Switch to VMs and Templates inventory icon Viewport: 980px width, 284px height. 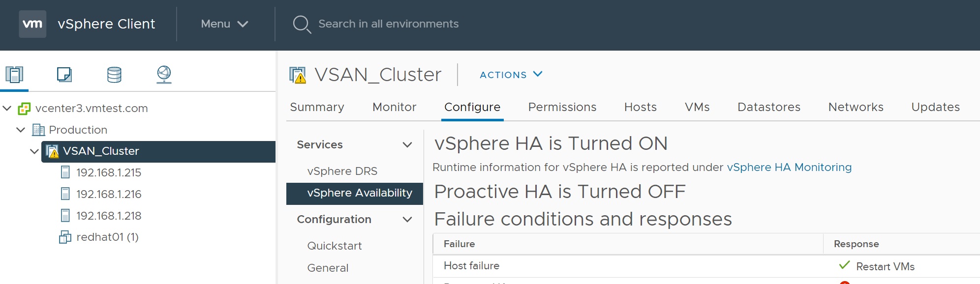pos(64,75)
